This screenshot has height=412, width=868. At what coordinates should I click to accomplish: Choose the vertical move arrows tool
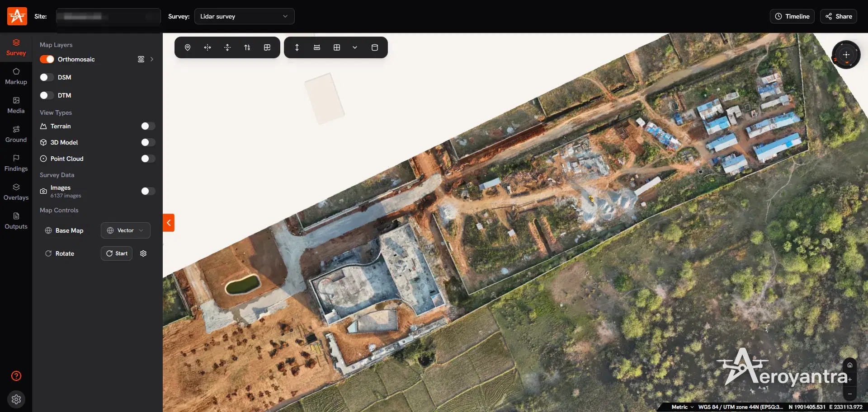click(x=227, y=47)
